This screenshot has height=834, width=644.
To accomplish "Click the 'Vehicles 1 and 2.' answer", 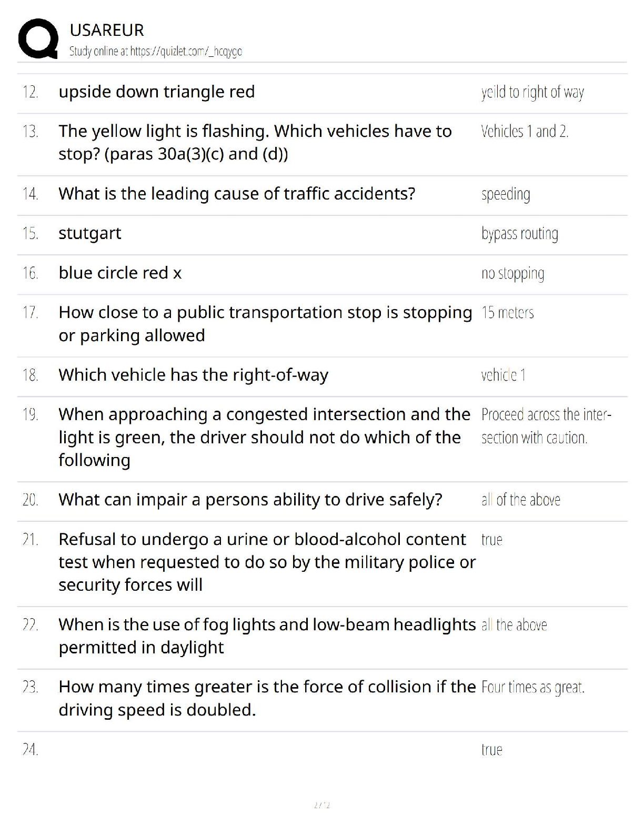I will coord(525,131).
